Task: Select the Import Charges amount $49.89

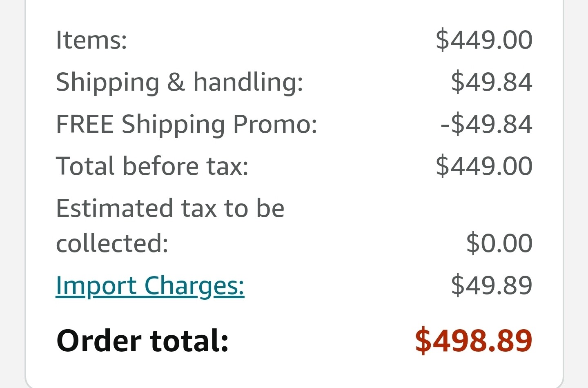Action: click(x=492, y=285)
